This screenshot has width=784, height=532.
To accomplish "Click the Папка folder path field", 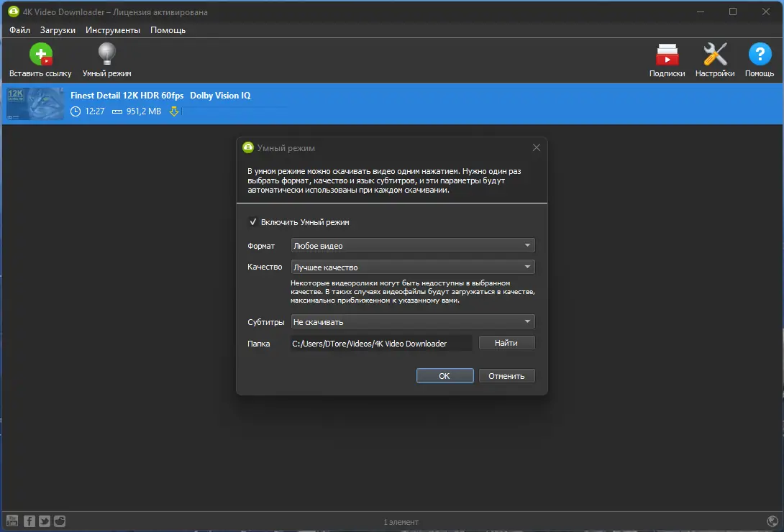I will tap(381, 343).
